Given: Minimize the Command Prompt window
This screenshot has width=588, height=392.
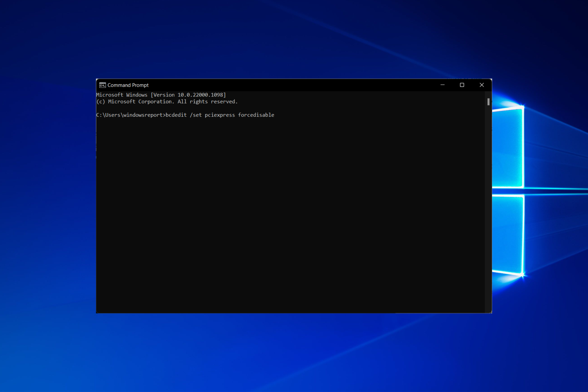Looking at the screenshot, I should pyautogui.click(x=443, y=85).
